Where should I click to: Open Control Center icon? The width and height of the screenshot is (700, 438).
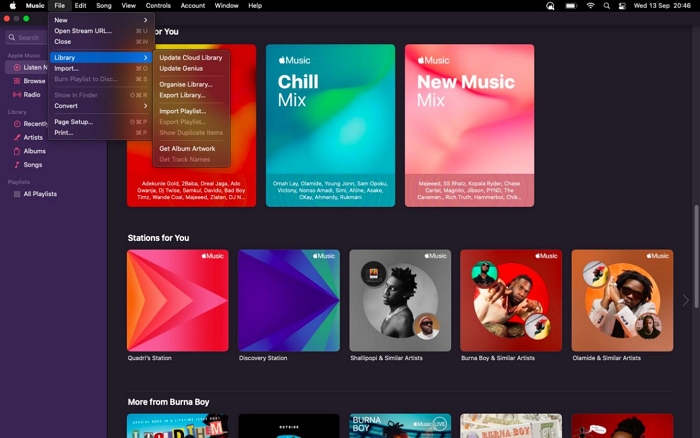[622, 6]
